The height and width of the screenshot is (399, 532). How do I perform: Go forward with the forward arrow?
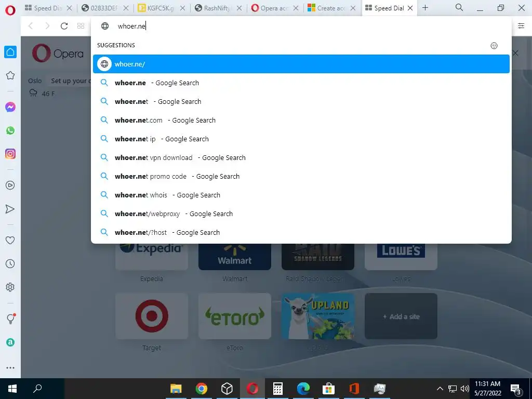click(x=47, y=26)
